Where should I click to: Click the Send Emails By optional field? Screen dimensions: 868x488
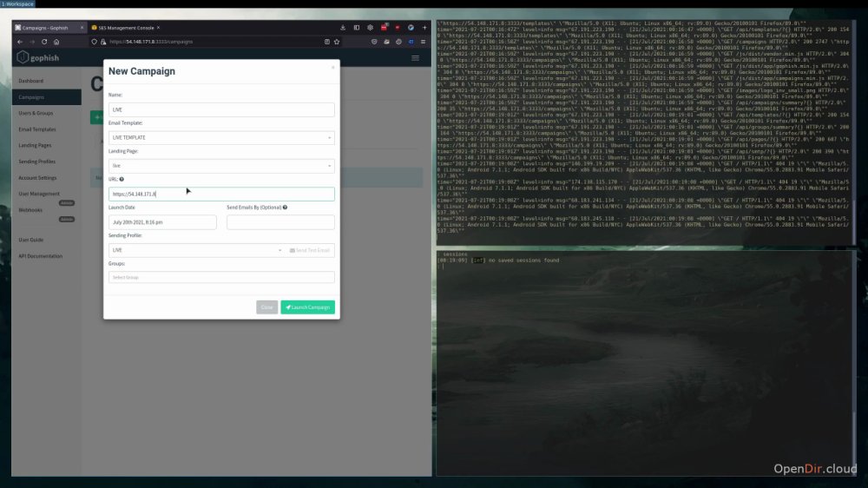tap(280, 222)
